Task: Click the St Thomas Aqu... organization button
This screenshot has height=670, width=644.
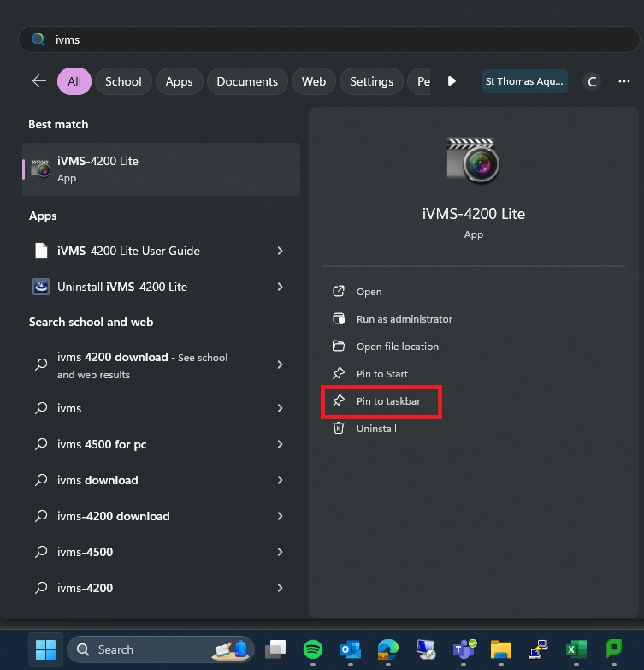Action: (x=525, y=81)
